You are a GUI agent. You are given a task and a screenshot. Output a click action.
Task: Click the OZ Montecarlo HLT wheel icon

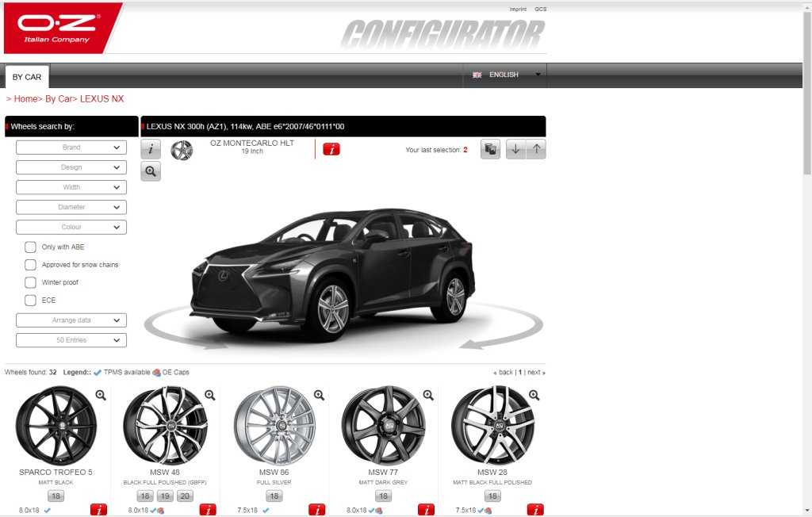click(x=182, y=150)
